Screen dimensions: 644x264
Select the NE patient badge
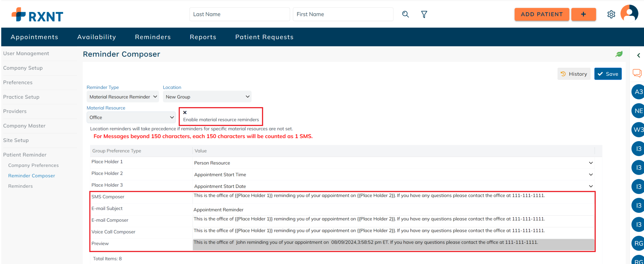coord(638,111)
